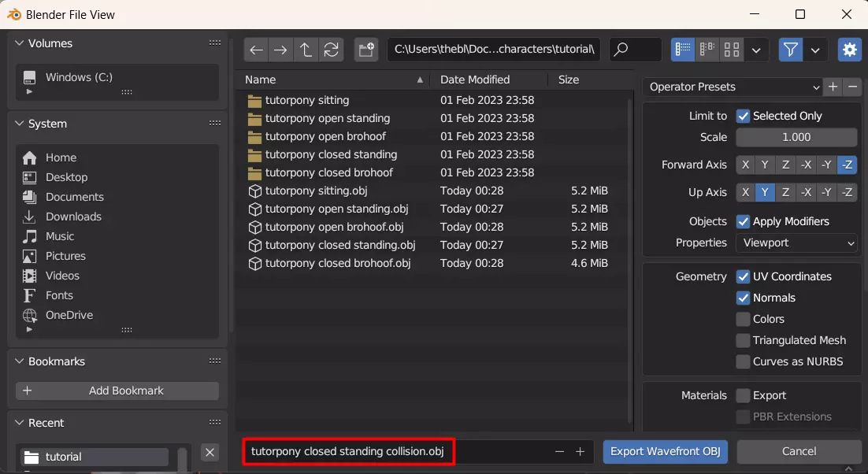
Task: Refresh the file list
Action: pos(331,50)
